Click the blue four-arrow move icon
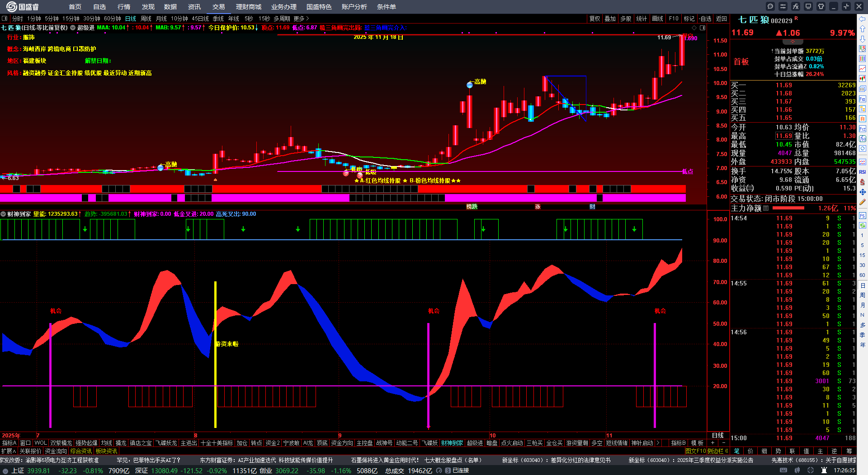Image resolution: width=868 pixels, height=475 pixels. pyautogui.click(x=863, y=192)
